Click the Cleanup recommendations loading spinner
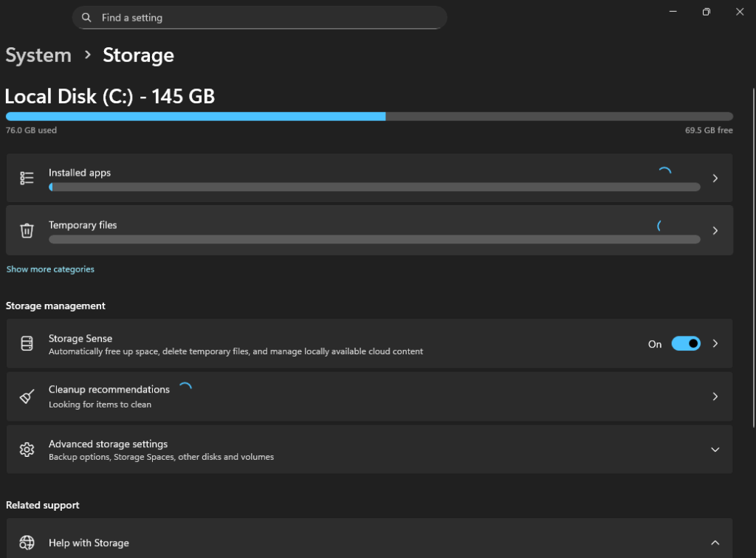The width and height of the screenshot is (756, 558). click(x=185, y=387)
